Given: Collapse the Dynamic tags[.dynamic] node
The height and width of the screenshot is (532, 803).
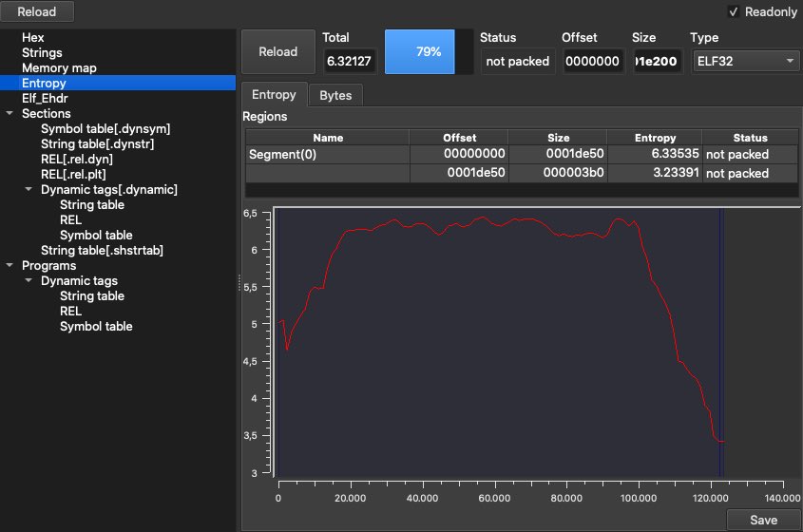Looking at the screenshot, I should coord(29,189).
